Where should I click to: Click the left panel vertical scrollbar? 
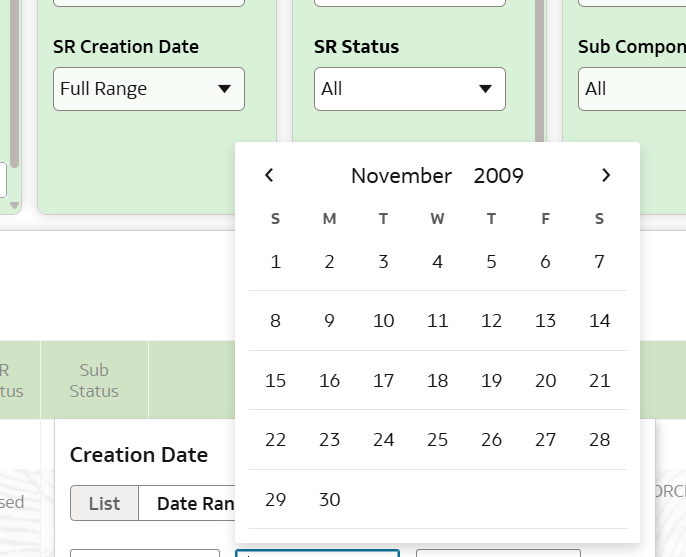[x=14, y=83]
